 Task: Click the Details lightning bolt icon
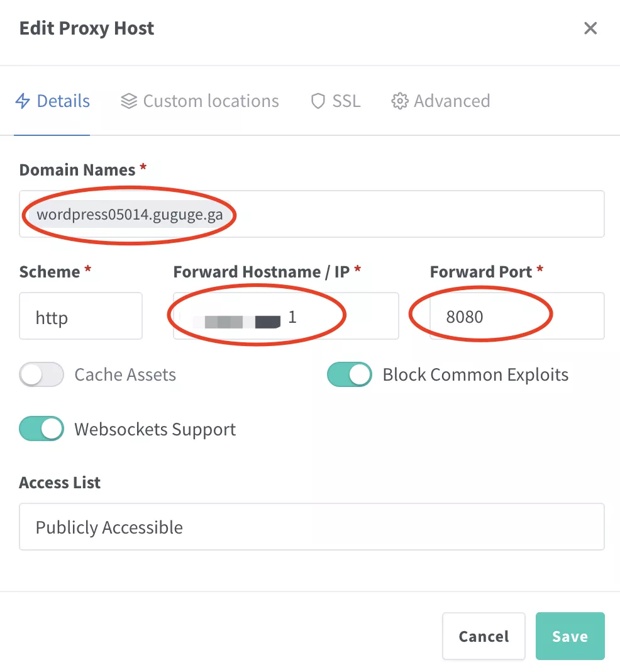tap(23, 101)
